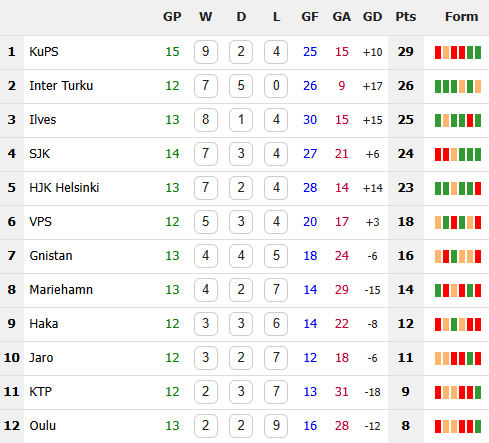Click KTP goals against value 31

pyautogui.click(x=341, y=392)
